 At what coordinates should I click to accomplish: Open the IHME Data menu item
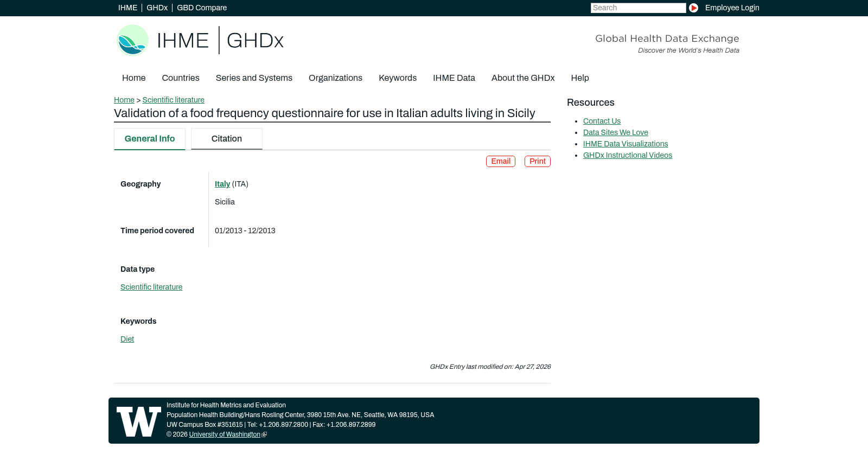click(454, 78)
